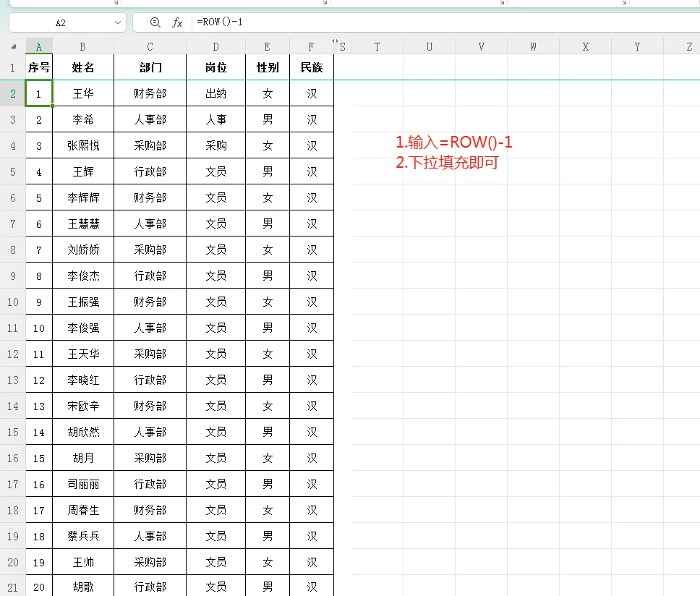The height and width of the screenshot is (596, 700).
Task: Expand the Name Box dropdown arrow
Action: tap(118, 22)
